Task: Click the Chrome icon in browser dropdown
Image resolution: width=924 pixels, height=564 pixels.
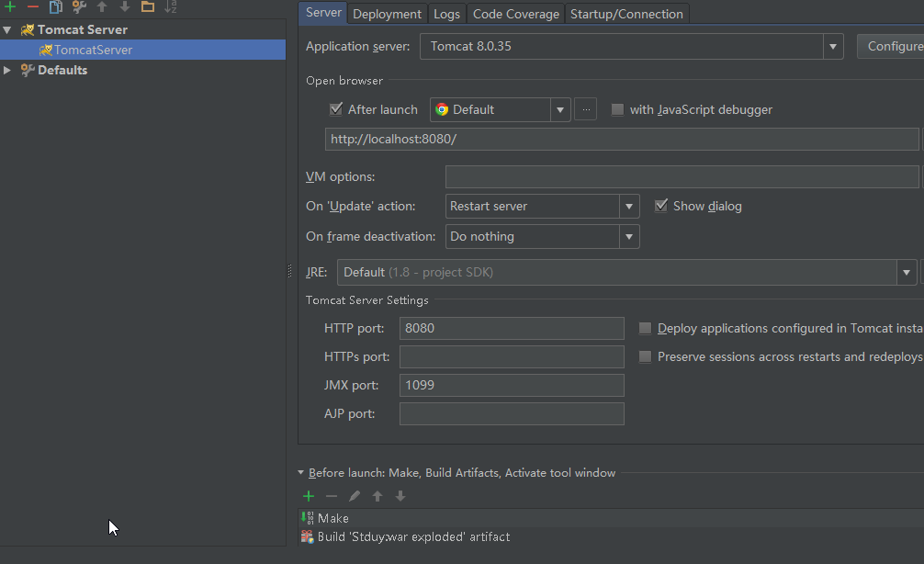Action: [442, 109]
